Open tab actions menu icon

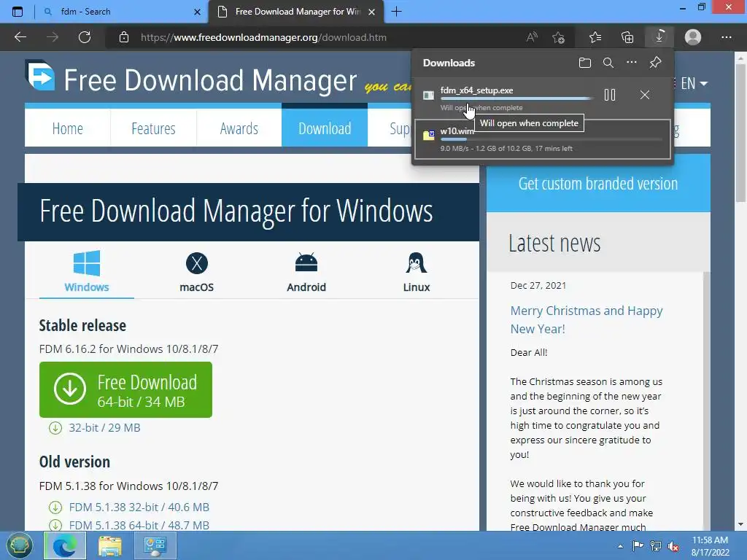click(x=18, y=12)
